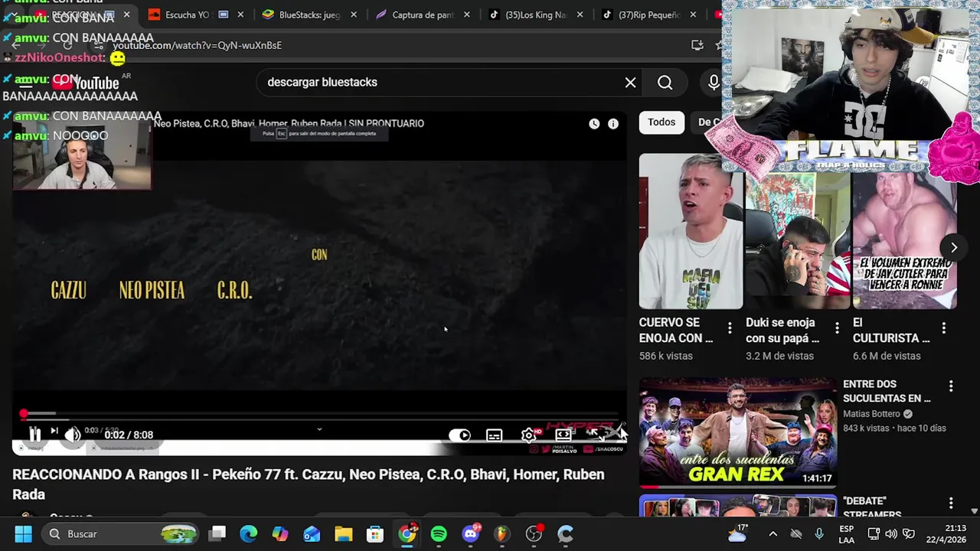
Task: Switch to theater mode view
Action: click(x=563, y=435)
